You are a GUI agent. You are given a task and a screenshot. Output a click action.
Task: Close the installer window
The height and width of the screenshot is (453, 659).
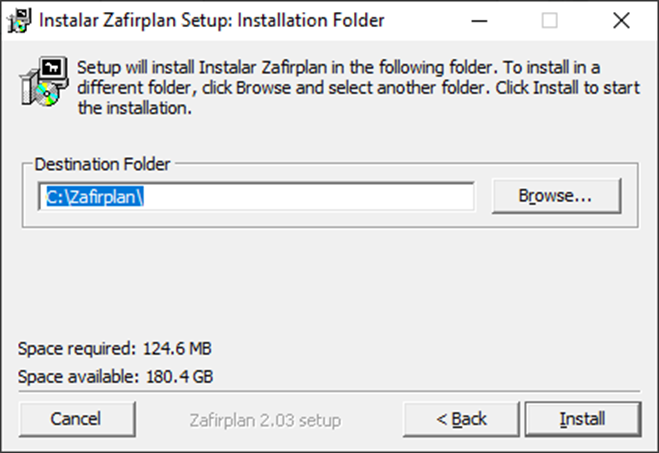click(x=622, y=20)
